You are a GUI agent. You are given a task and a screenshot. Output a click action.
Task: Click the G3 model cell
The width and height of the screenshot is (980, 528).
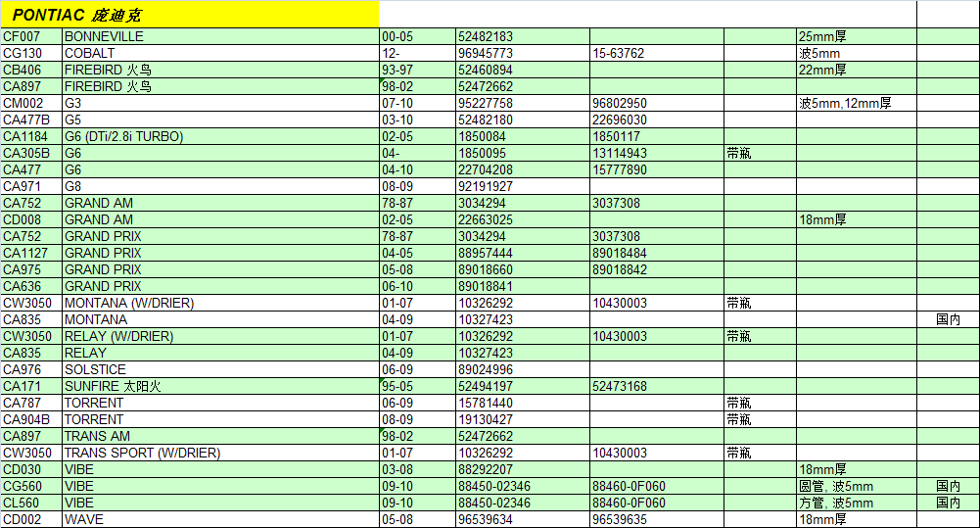[x=220, y=103]
